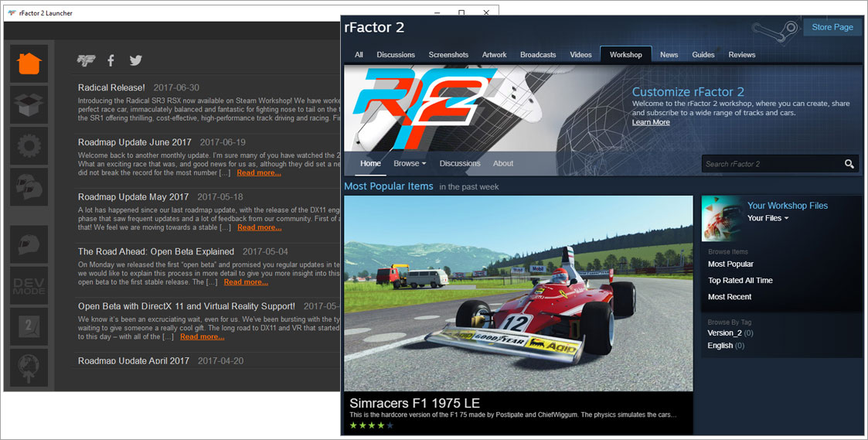Open the Simracers F1 1975 LE featured image
This screenshot has height=440, width=868.
518,293
